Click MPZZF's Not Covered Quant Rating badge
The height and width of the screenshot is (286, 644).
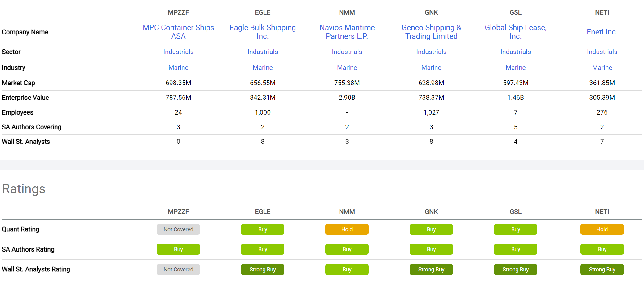click(178, 229)
